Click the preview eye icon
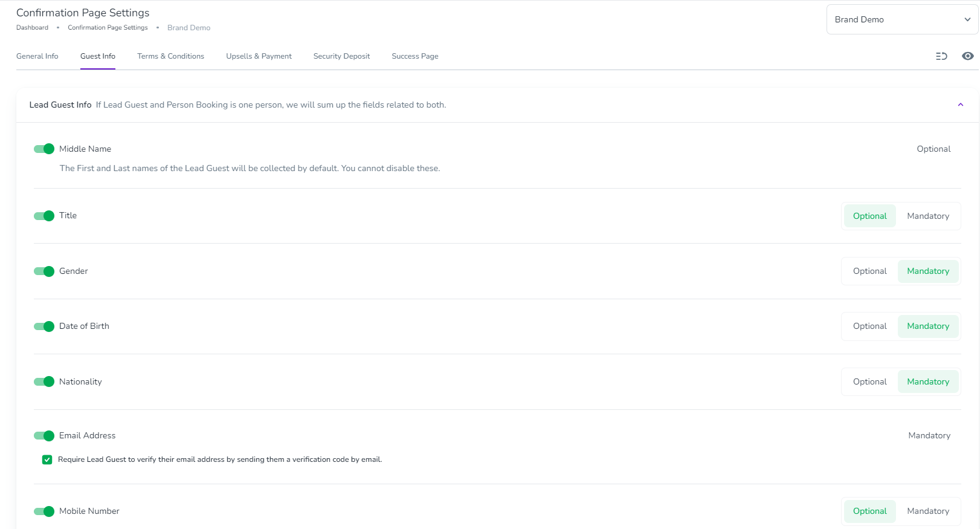 (967, 56)
